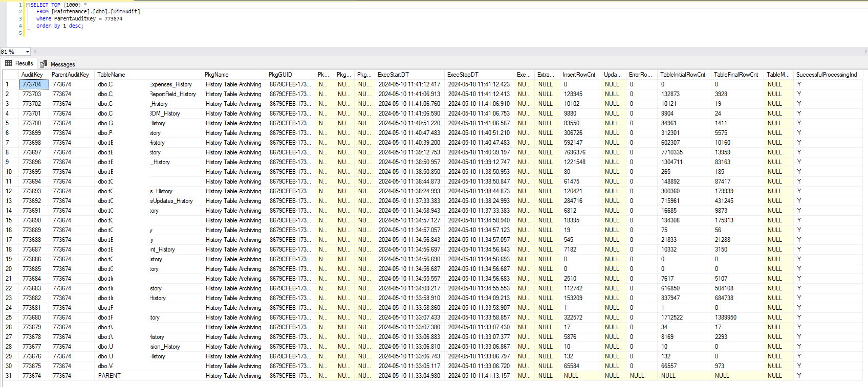Screen dimensions: 868x387
Task: Select the ParentAuditKey column header
Action: pyautogui.click(x=71, y=75)
